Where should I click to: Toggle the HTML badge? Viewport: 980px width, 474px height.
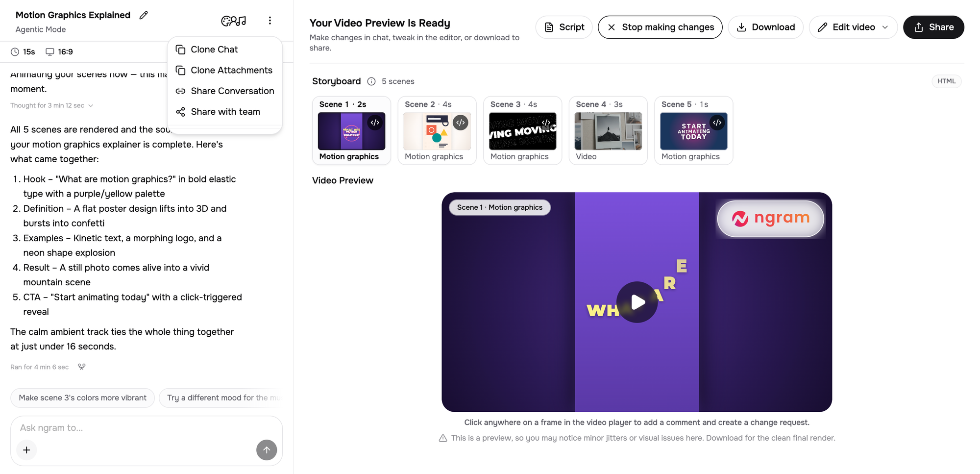click(946, 81)
